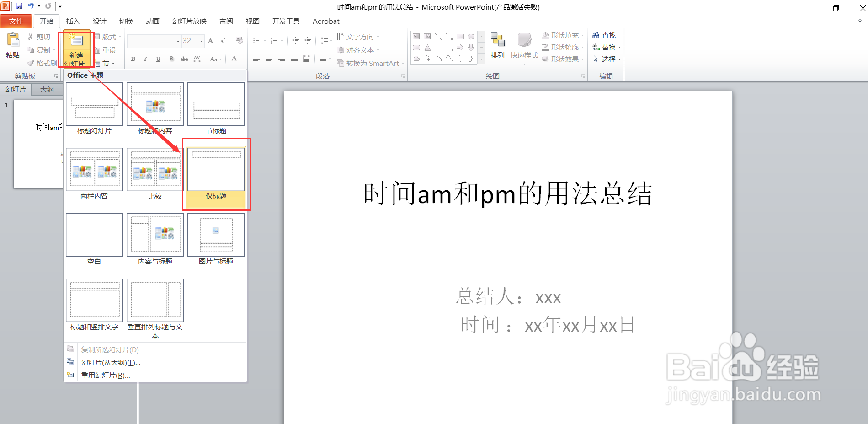Open the Shape Fill (形状填充) dropdown

(x=563, y=35)
